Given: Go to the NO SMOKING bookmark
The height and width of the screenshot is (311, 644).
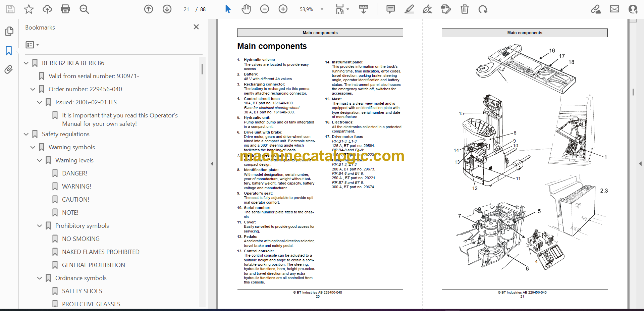Looking at the screenshot, I should click(81, 239).
